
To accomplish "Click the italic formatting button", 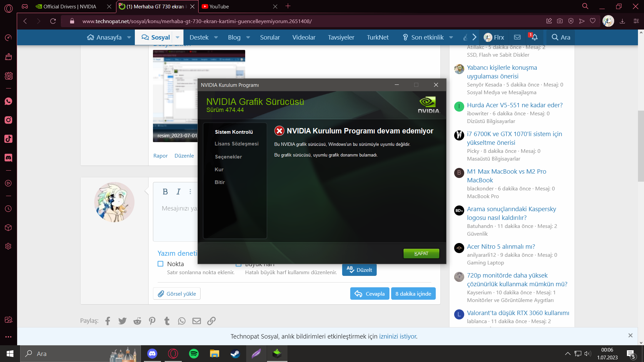I will [178, 192].
